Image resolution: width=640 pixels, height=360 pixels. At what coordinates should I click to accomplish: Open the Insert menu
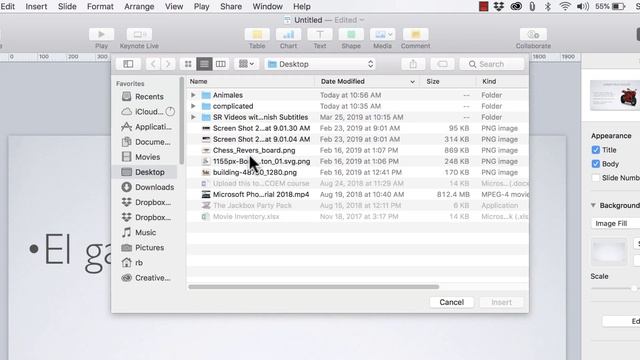[36, 7]
